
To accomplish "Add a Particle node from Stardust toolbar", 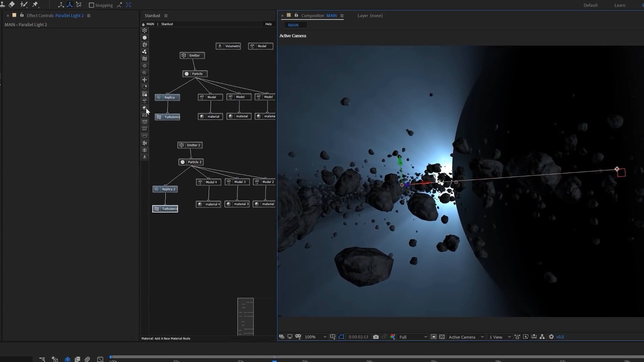I will 145,38.
